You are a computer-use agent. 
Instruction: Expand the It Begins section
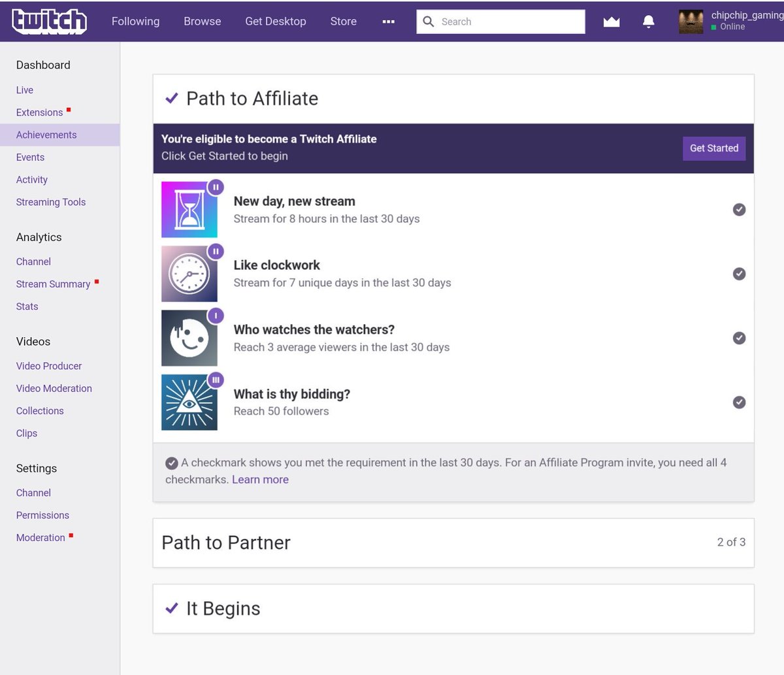(x=453, y=608)
